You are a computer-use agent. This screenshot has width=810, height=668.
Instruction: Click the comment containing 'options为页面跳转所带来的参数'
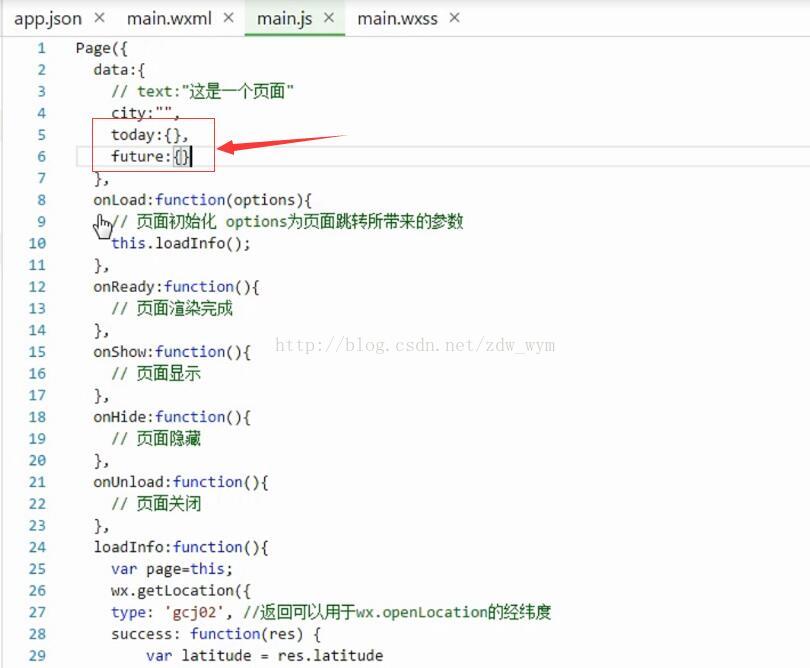(x=287, y=222)
